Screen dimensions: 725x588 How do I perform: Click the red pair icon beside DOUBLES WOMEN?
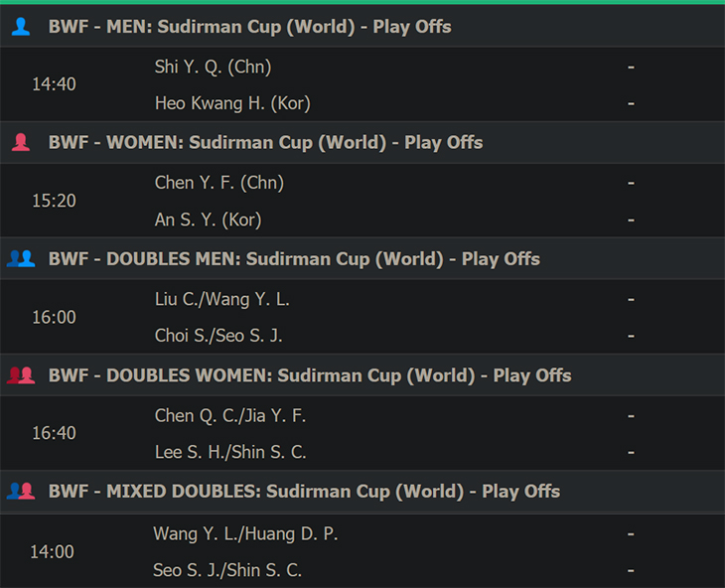21,374
